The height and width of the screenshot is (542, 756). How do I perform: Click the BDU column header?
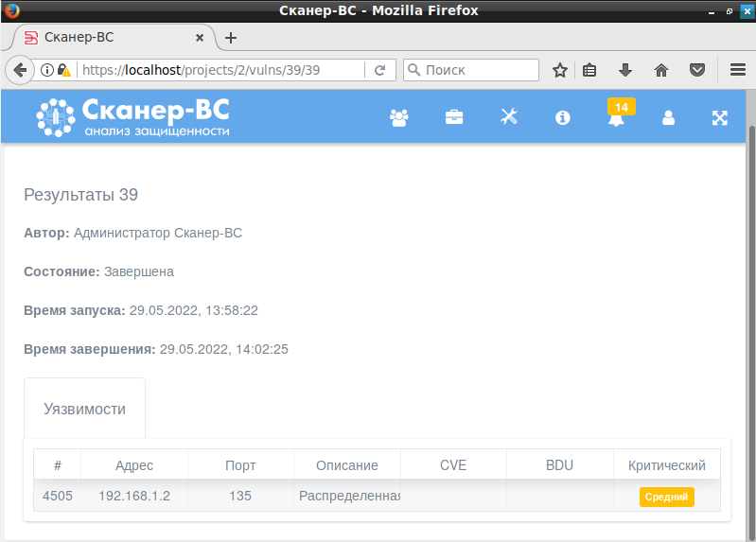pos(559,465)
